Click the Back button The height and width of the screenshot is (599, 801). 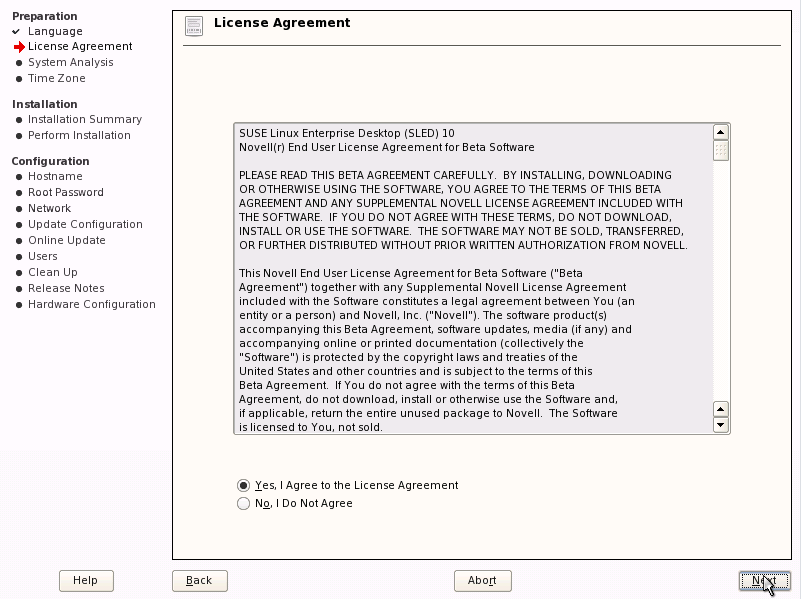pos(200,581)
